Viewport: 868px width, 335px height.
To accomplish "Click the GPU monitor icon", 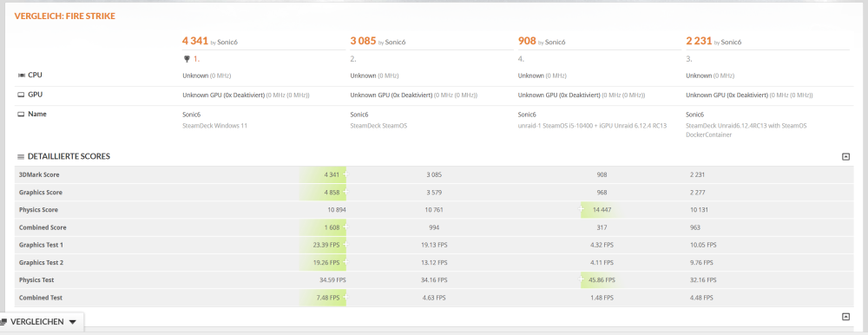I will 21,95.
